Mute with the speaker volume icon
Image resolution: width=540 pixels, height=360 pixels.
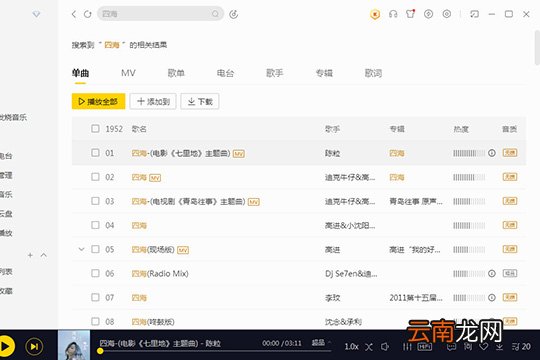tap(385, 347)
